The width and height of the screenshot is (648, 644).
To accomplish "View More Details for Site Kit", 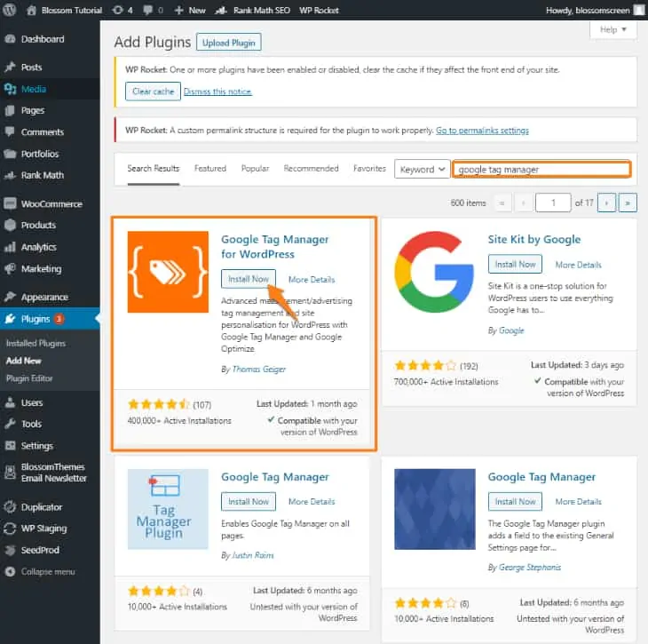I will [578, 265].
